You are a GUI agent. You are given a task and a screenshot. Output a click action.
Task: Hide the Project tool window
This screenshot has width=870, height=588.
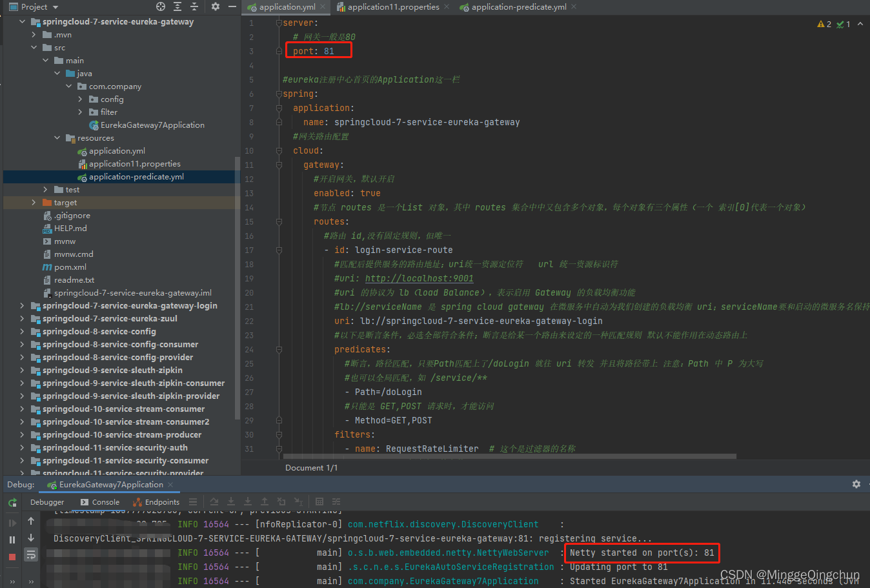(232, 6)
